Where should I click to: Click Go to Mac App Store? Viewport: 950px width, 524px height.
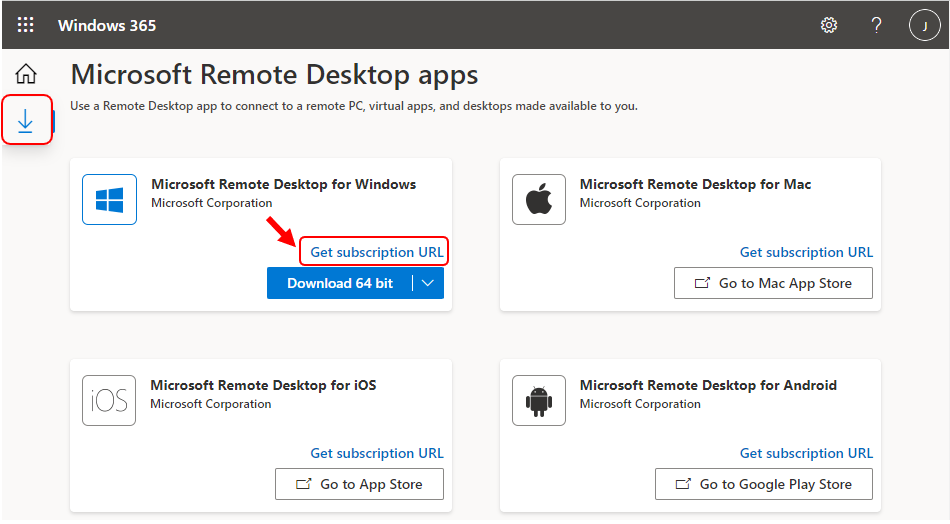click(x=773, y=283)
